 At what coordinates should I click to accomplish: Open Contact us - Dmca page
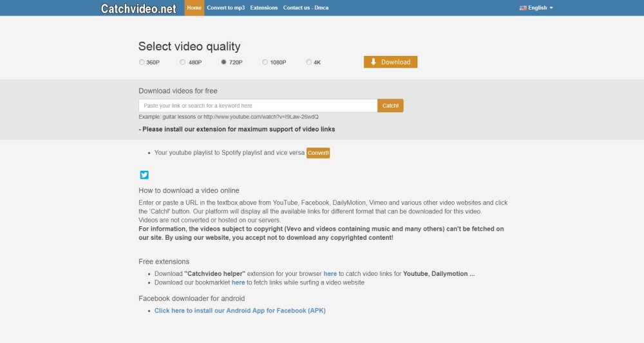(305, 8)
